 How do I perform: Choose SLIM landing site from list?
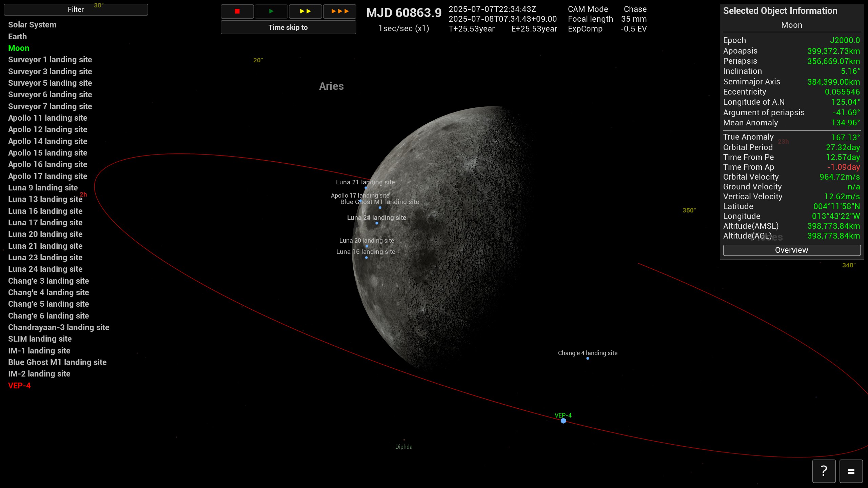[x=40, y=339]
